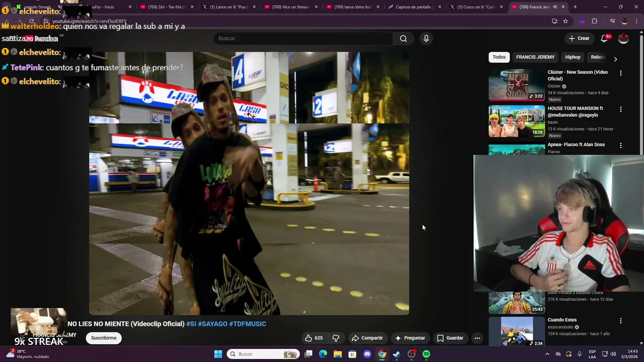
Task: Select the Hiphop filter chip
Action: point(573,57)
